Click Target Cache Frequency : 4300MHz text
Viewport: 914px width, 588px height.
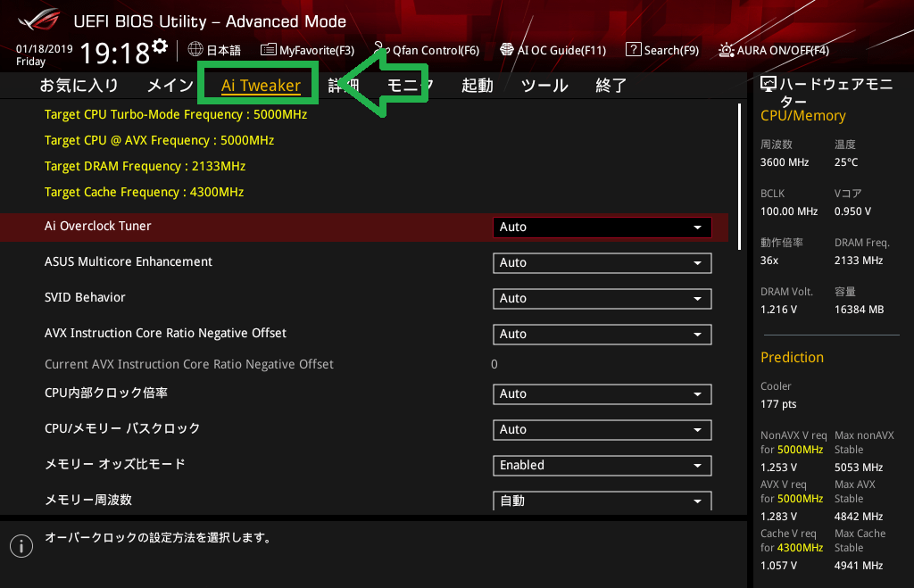(x=144, y=192)
